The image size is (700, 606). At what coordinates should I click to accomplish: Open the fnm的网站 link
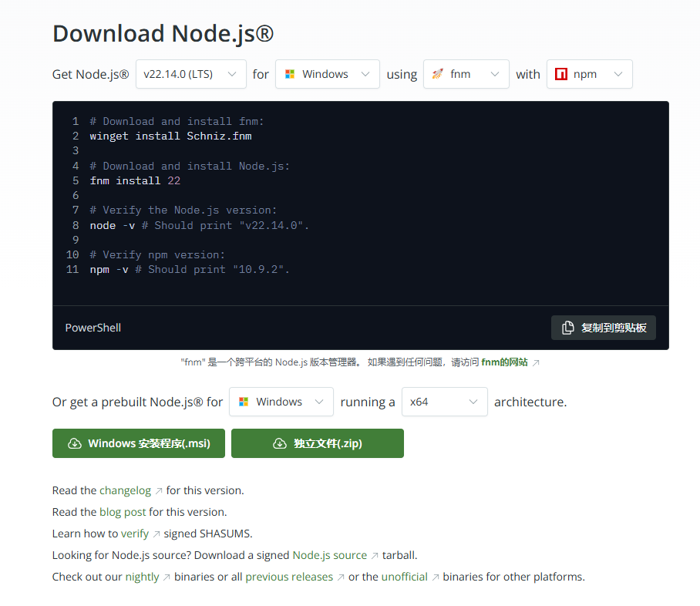tap(504, 362)
